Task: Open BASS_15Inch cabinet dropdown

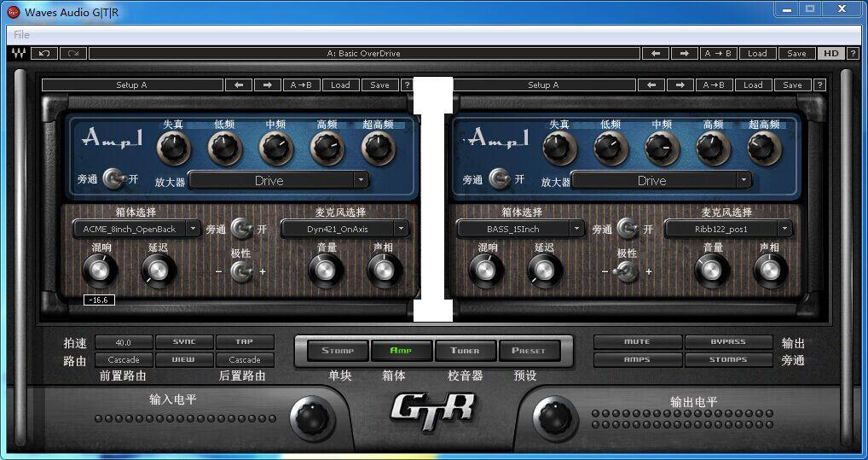Action: [x=520, y=229]
